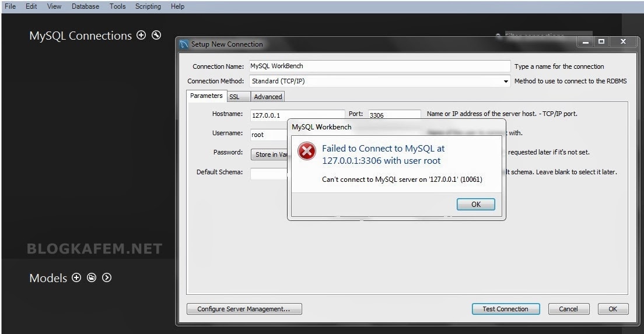
Task: Click the 'Method to use to connect' hint
Action: [x=570, y=81]
